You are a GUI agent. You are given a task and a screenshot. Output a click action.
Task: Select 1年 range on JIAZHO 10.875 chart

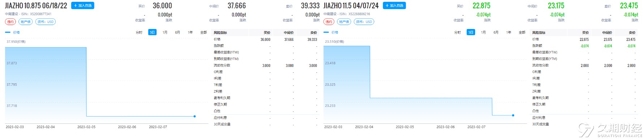(x=190, y=32)
